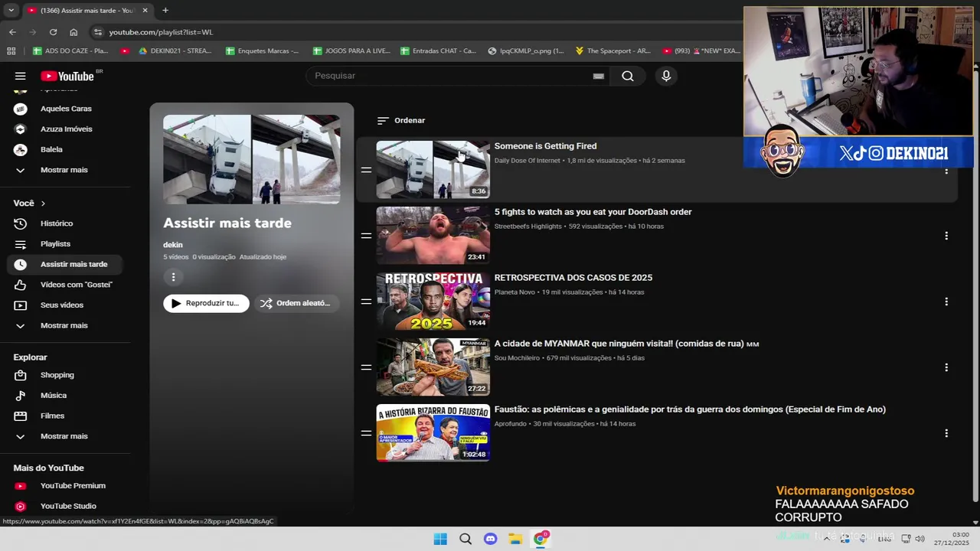Screen dimensions: 980x551
Task: Click the browser reload button
Action: pos(53,32)
